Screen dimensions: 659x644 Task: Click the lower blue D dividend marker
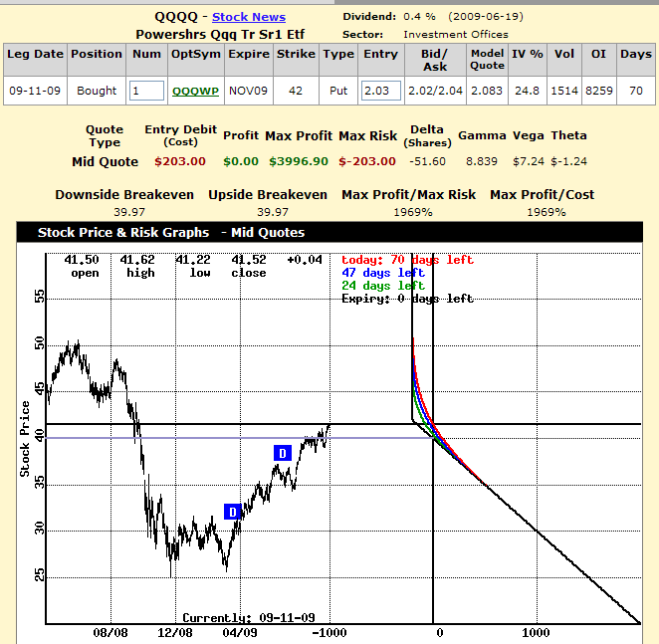coord(232,512)
